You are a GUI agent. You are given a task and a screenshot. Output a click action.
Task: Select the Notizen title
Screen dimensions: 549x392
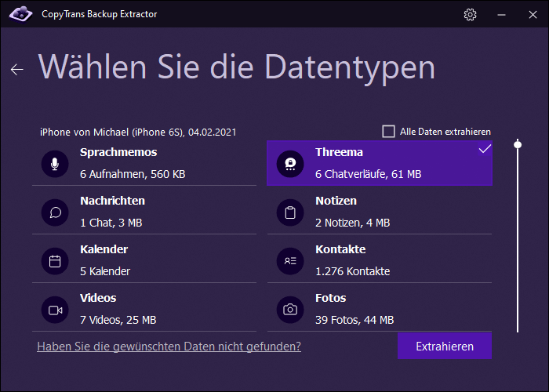336,201
